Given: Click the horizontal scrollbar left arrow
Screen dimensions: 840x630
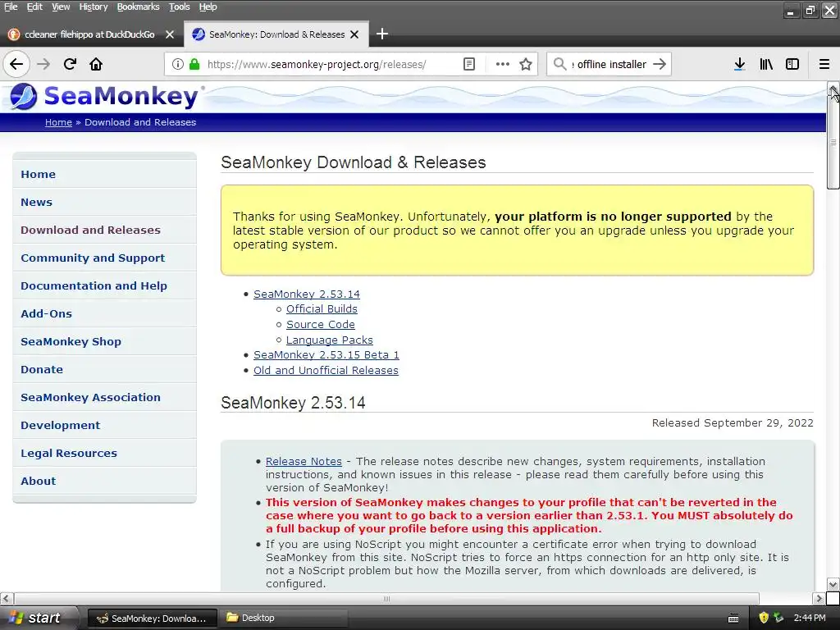Looking at the screenshot, I should coord(7,598).
